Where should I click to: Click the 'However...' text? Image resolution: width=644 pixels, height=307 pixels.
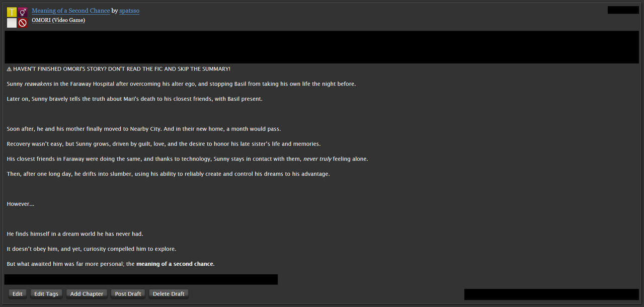pyautogui.click(x=21, y=204)
